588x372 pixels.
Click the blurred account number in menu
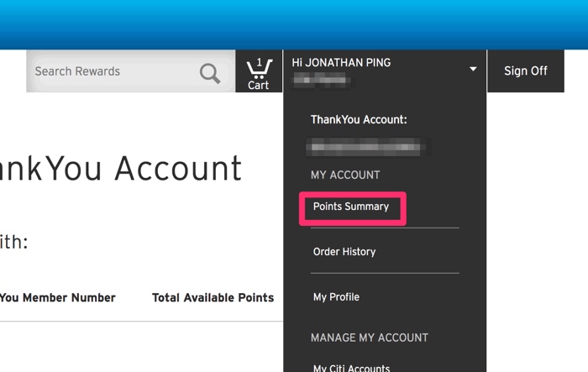click(370, 148)
